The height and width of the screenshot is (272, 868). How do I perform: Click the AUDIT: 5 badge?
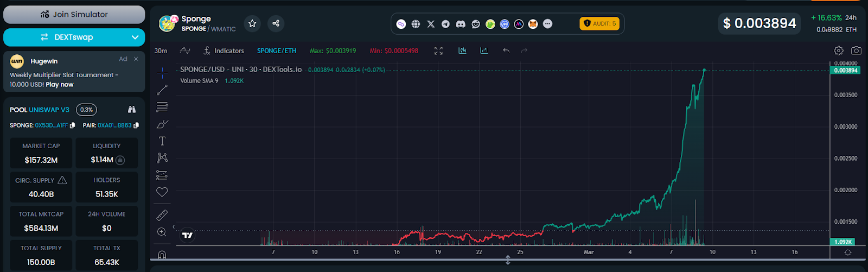pyautogui.click(x=599, y=23)
